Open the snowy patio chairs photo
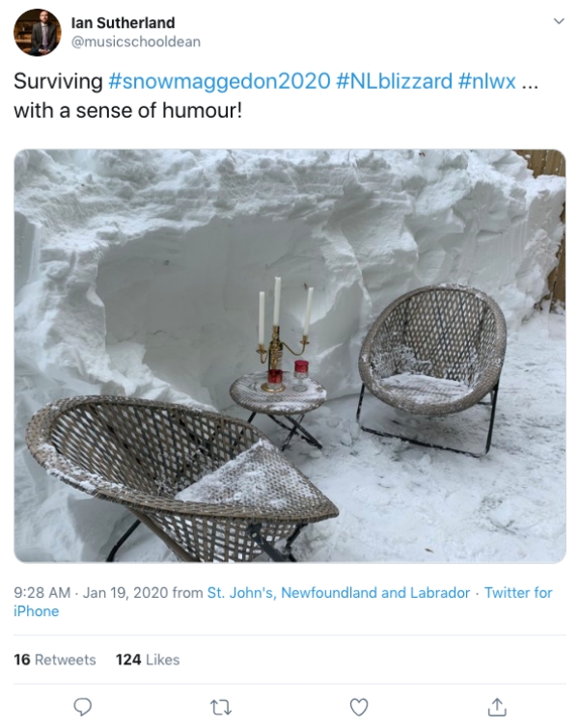Viewport: 579px width, 728px height. coord(289,356)
